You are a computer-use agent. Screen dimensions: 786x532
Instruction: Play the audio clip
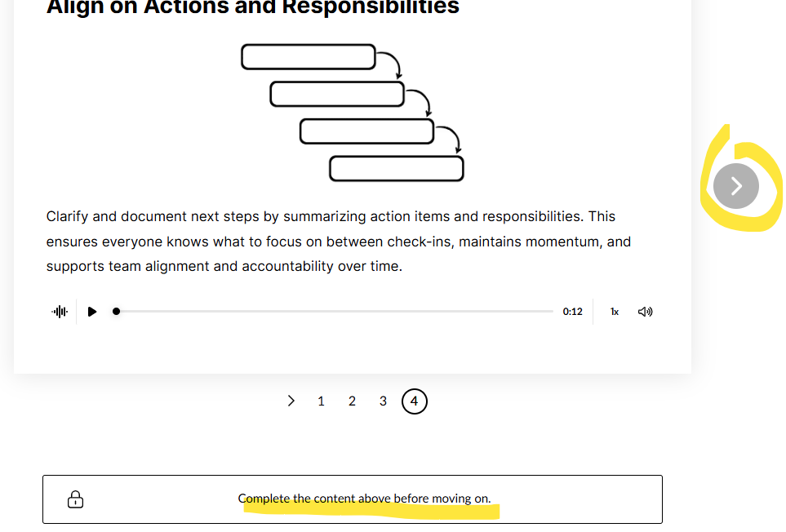point(92,312)
